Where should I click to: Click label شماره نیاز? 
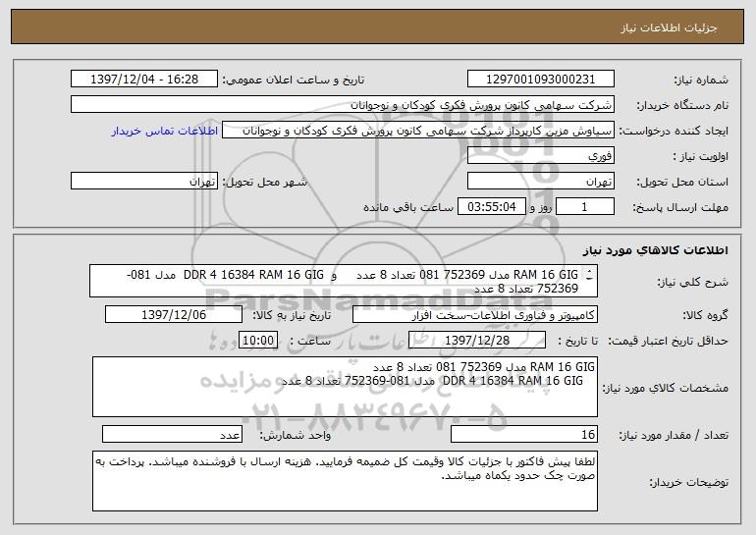pos(701,80)
